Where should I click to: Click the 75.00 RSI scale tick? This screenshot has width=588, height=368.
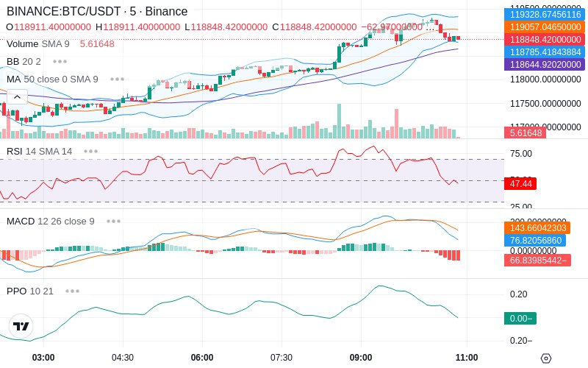[521, 154]
